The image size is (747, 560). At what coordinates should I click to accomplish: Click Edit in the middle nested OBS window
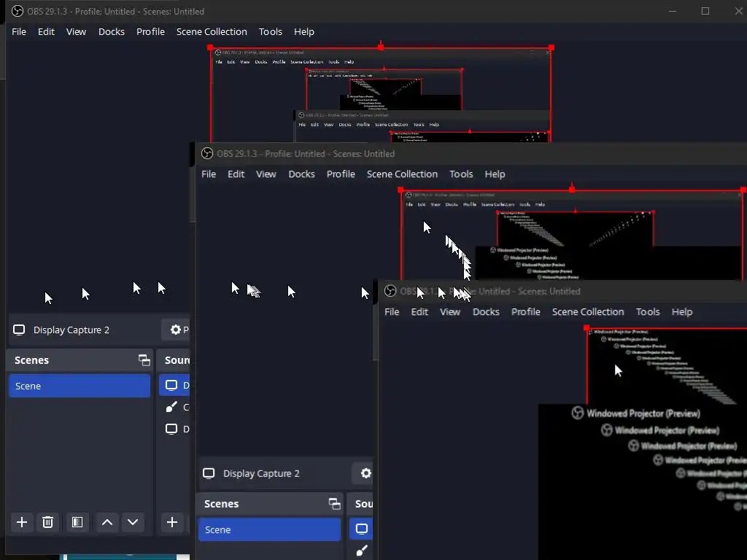[x=236, y=174]
